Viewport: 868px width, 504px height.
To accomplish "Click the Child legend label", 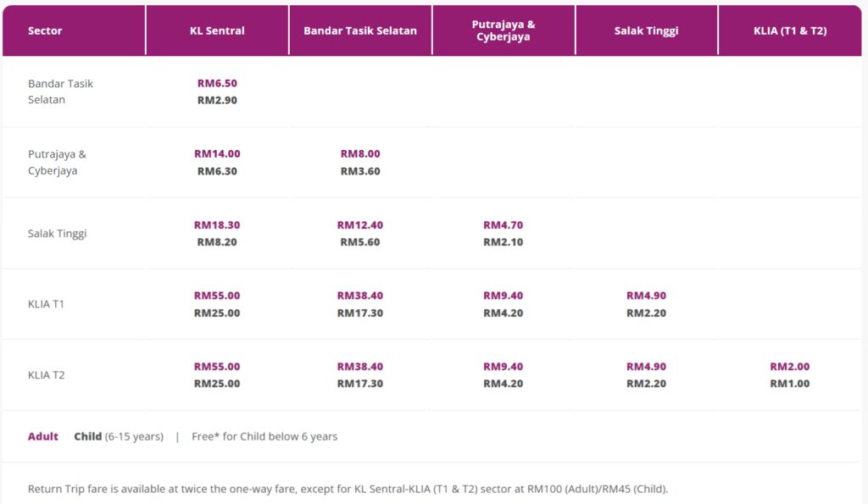I will click(x=87, y=437).
